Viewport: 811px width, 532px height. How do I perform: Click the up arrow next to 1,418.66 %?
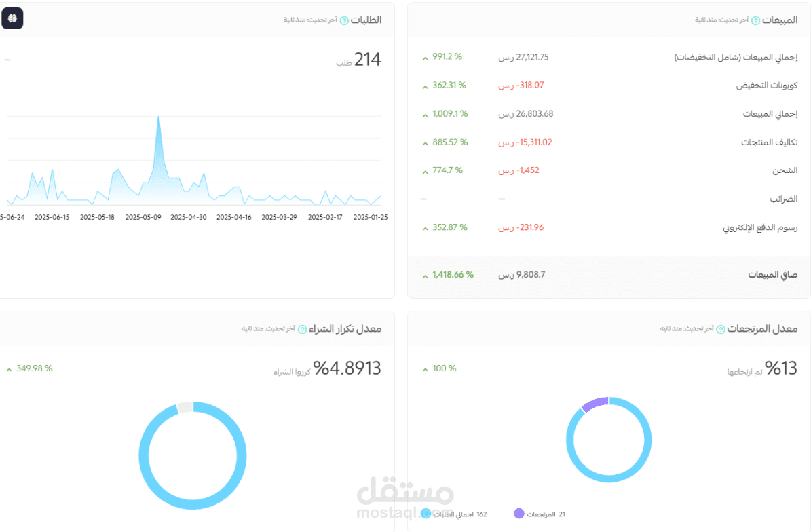(x=425, y=277)
